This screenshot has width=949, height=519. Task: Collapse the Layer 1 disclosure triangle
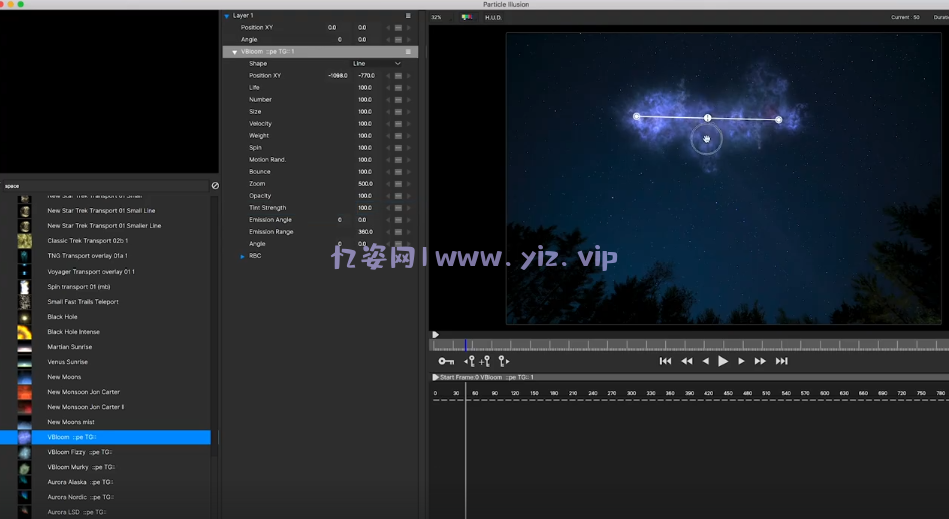[x=227, y=16]
